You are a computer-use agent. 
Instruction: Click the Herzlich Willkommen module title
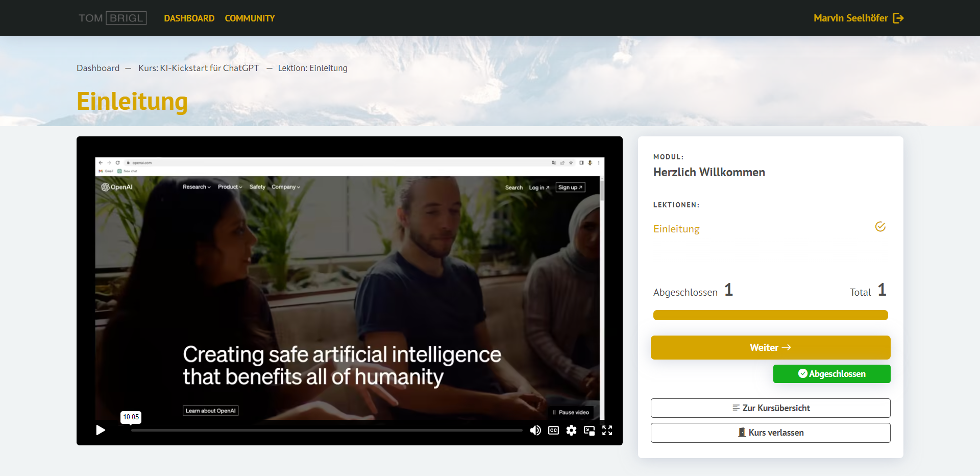point(709,172)
